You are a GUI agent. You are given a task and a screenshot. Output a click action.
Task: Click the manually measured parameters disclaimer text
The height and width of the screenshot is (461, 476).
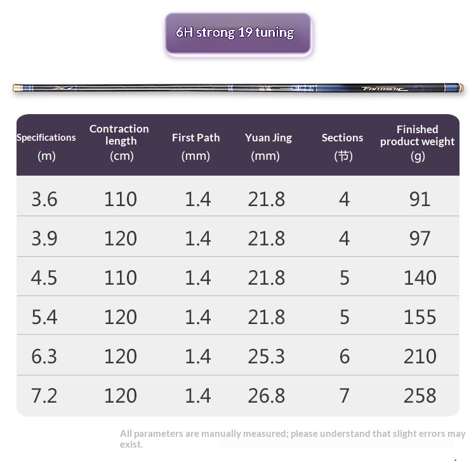[x=293, y=439]
